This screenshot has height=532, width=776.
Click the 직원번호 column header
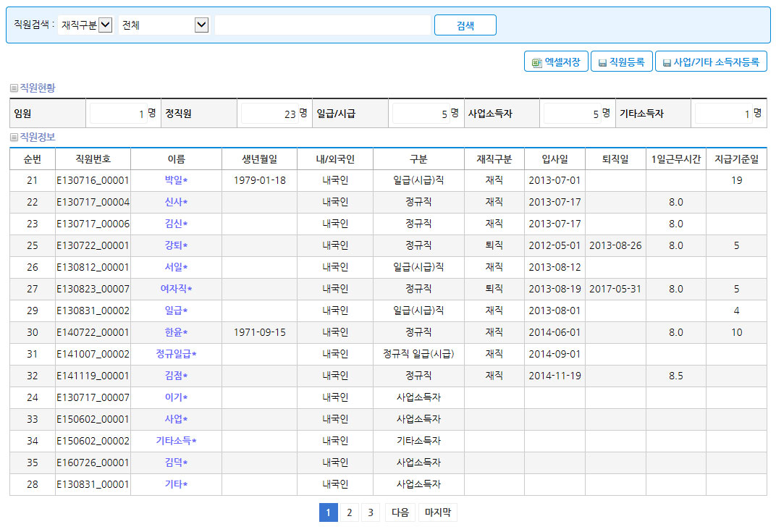pos(93,159)
